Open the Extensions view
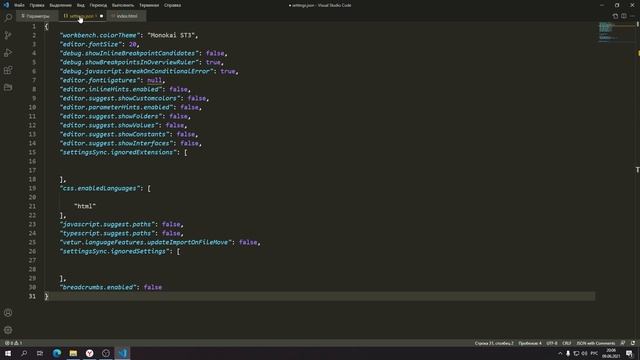The height and width of the screenshot is (360, 640). point(8,70)
